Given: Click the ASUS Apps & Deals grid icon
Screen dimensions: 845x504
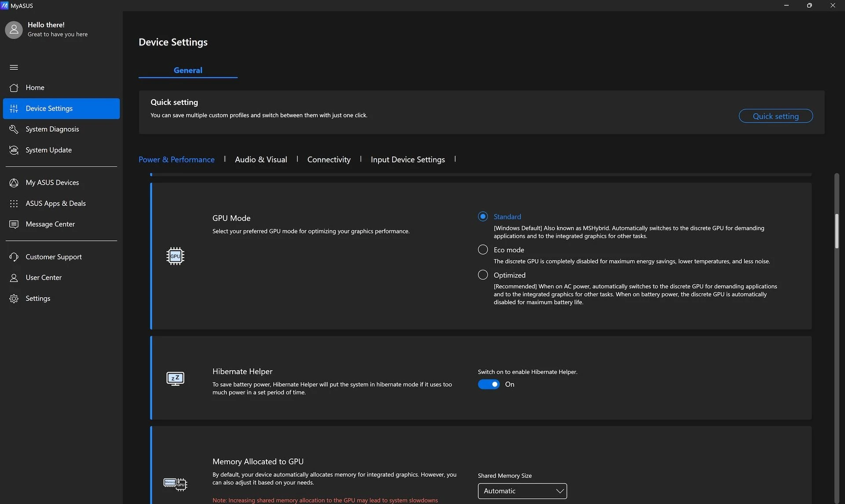Looking at the screenshot, I should point(14,203).
